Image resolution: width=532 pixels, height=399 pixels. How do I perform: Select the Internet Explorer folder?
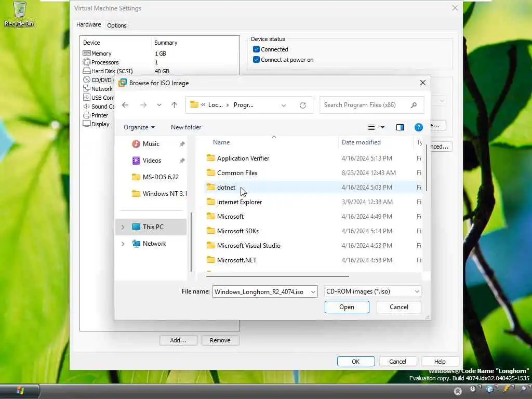click(x=239, y=202)
